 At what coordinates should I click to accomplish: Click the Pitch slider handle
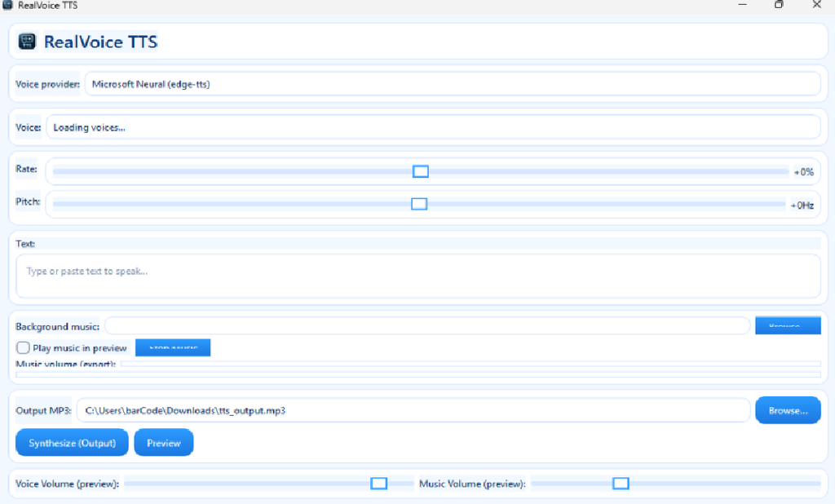(419, 204)
